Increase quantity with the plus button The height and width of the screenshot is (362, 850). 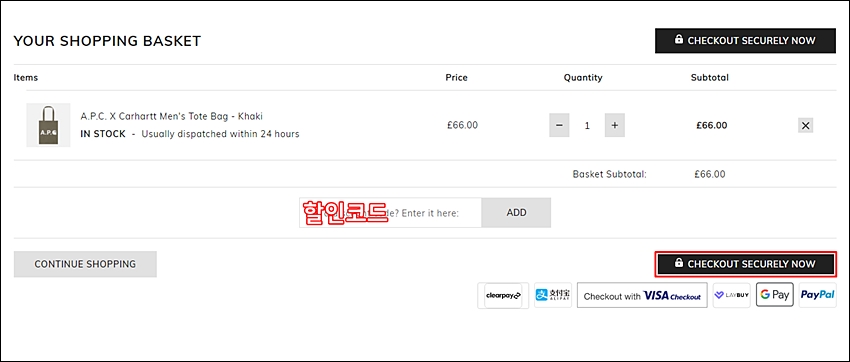(615, 126)
